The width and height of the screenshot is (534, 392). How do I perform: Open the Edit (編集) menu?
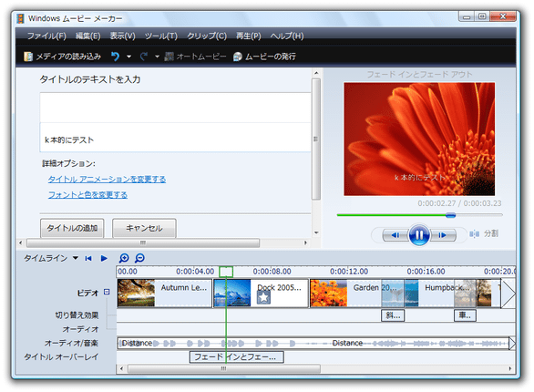87,36
